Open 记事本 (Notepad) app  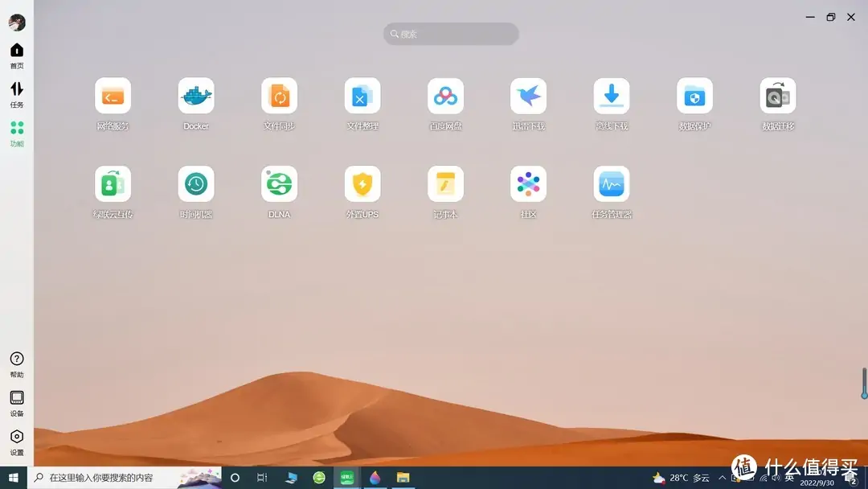coord(445,184)
